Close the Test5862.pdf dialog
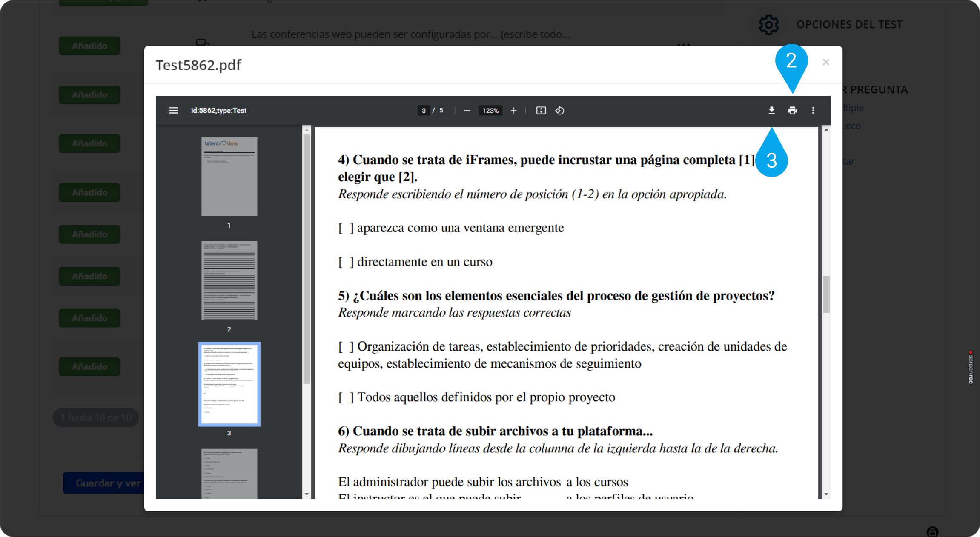 (x=826, y=62)
